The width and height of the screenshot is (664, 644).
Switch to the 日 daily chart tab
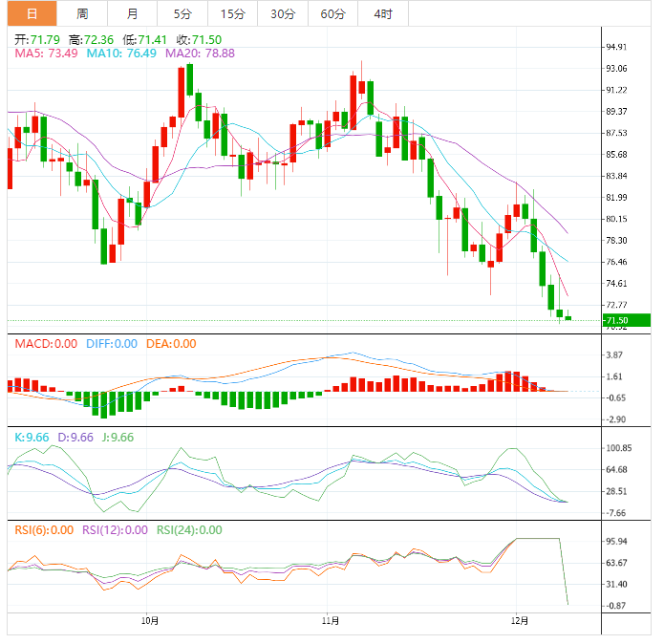(x=32, y=13)
